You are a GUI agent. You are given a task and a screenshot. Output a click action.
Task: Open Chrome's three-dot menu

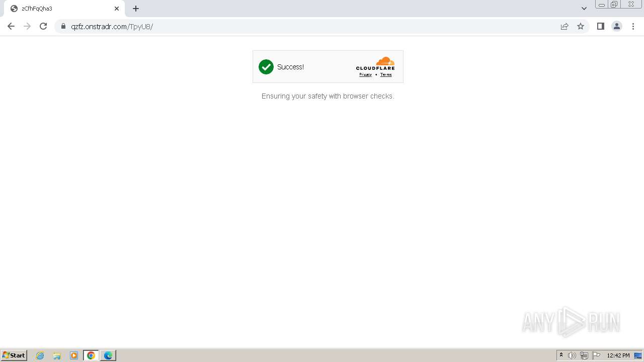click(633, 26)
